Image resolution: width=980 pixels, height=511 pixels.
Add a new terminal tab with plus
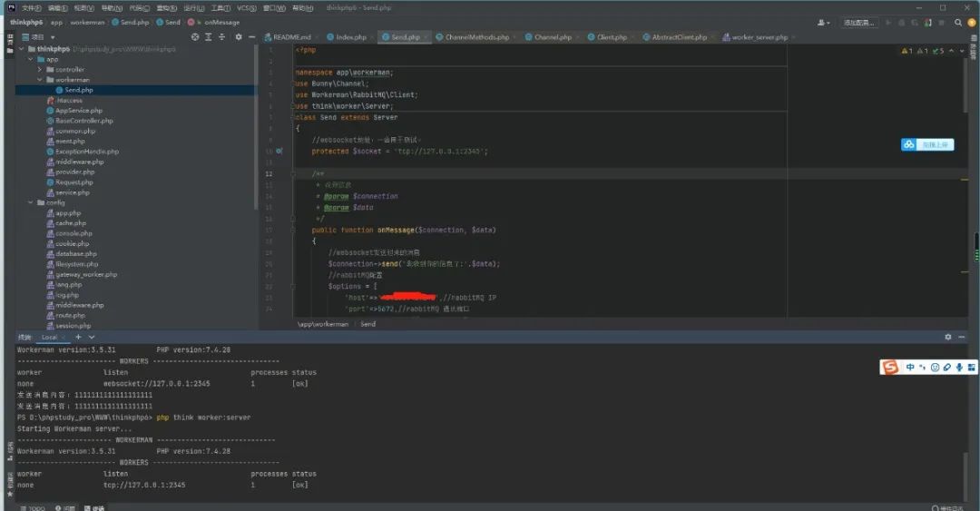(78, 337)
